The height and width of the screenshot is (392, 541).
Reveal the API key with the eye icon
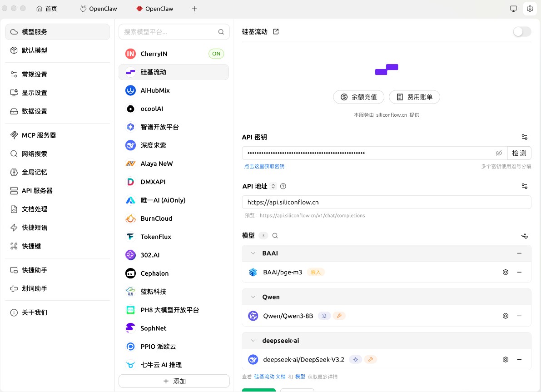[499, 153]
